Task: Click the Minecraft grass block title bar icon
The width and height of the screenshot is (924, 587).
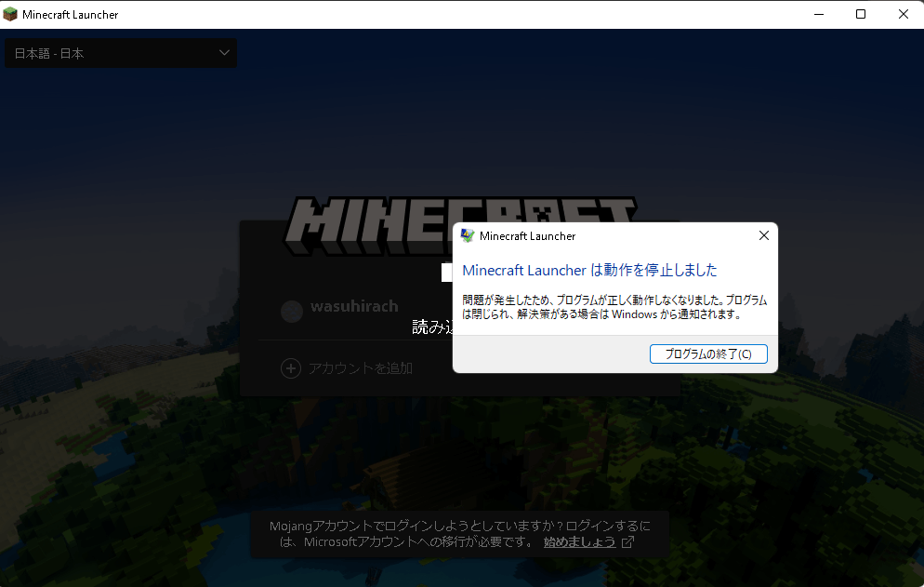Action: point(10,14)
